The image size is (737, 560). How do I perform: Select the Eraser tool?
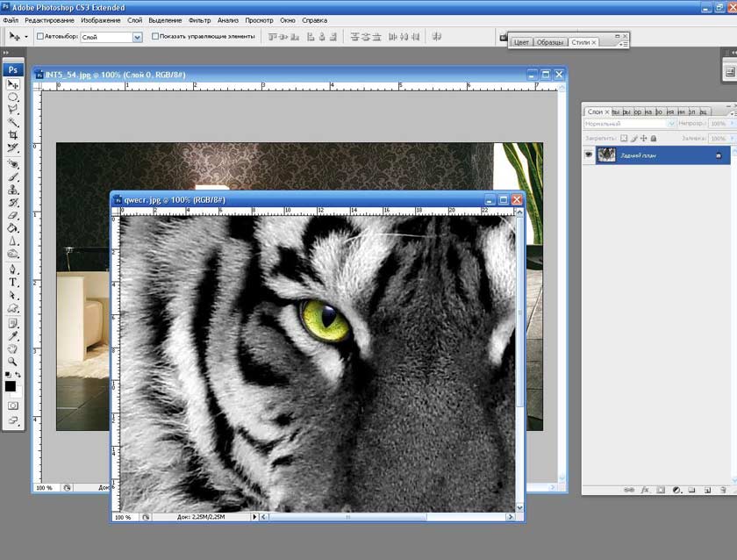[x=13, y=214]
